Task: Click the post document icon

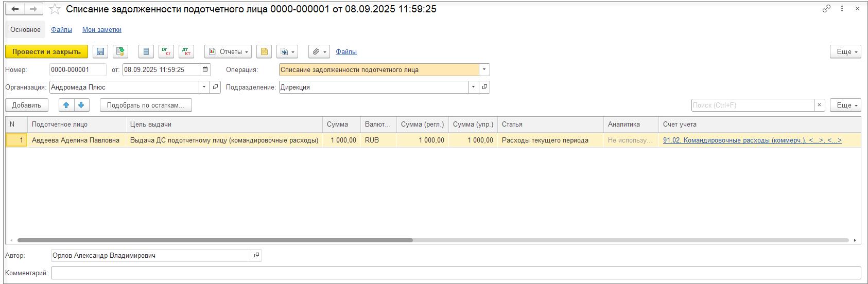Action: [120, 51]
